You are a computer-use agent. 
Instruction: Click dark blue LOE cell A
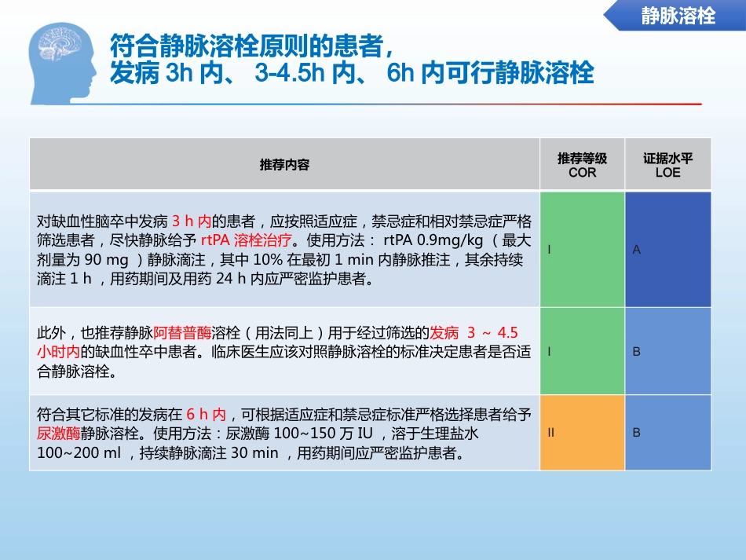(668, 250)
